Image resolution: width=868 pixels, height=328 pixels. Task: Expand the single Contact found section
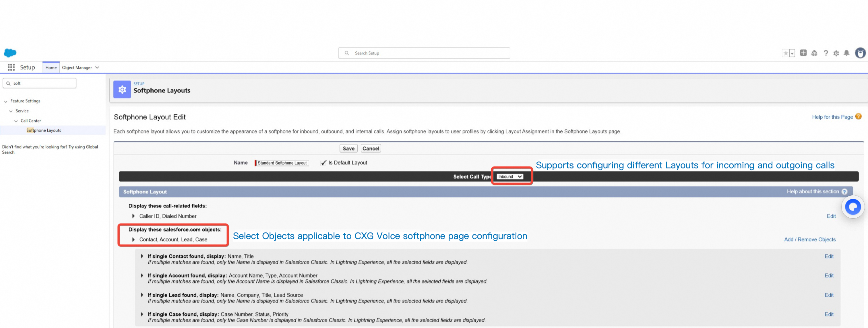coord(142,256)
